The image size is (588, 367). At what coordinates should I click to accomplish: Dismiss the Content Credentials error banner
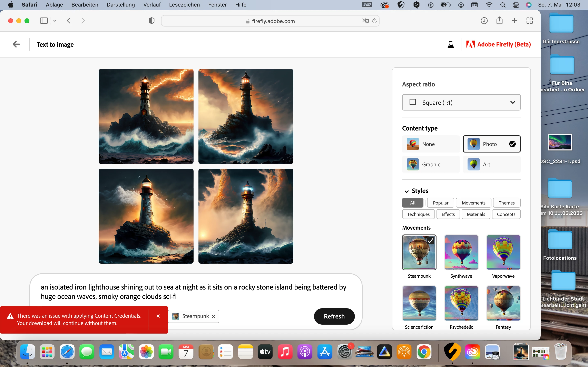(x=158, y=316)
